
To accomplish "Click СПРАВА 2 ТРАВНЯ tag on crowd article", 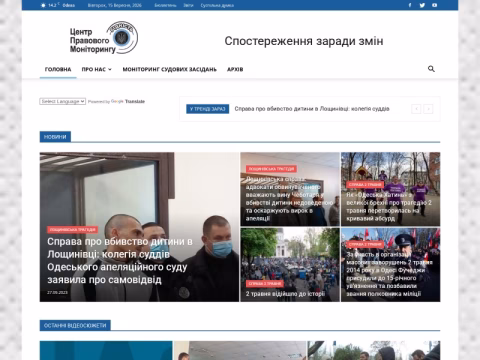I will 265,284.
